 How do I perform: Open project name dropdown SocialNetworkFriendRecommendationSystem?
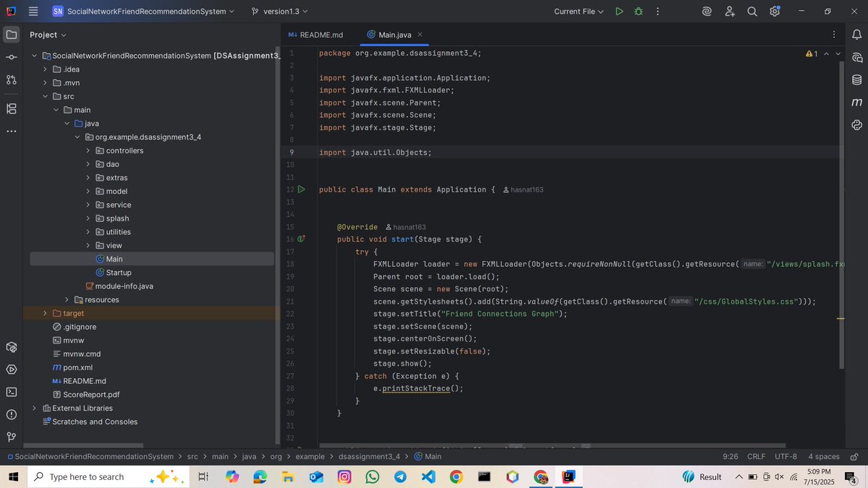(x=143, y=12)
